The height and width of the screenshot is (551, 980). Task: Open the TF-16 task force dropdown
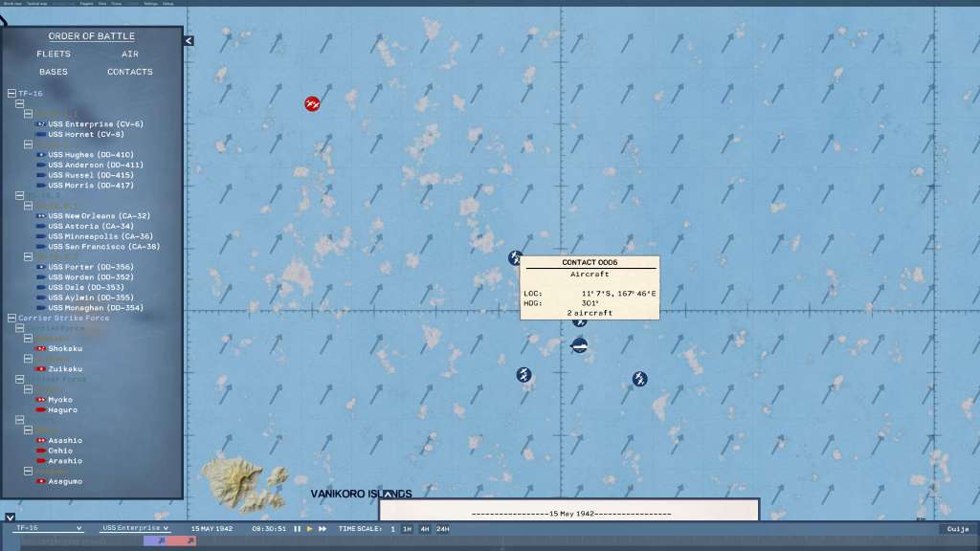(48, 528)
